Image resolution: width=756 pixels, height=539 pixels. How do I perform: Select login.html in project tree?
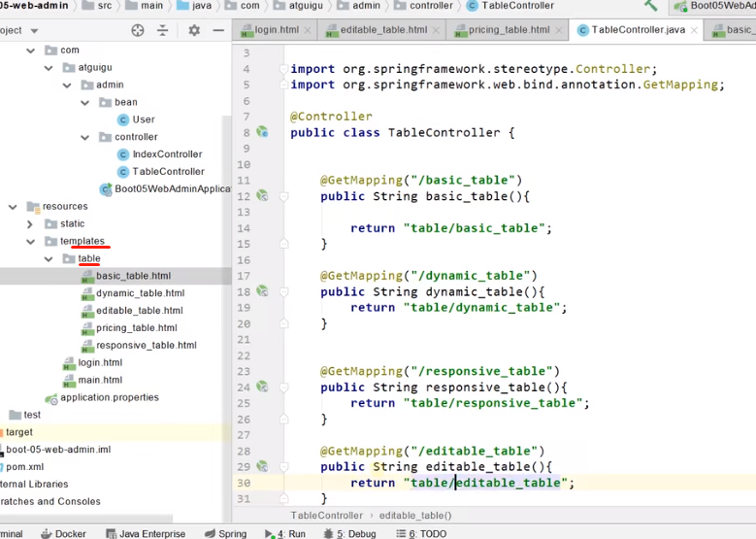[100, 362]
